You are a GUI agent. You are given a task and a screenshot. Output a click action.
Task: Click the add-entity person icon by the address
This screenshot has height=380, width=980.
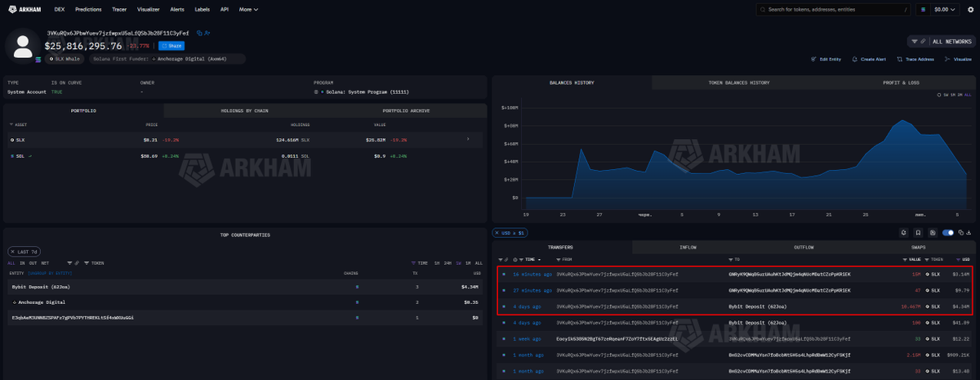click(x=207, y=33)
